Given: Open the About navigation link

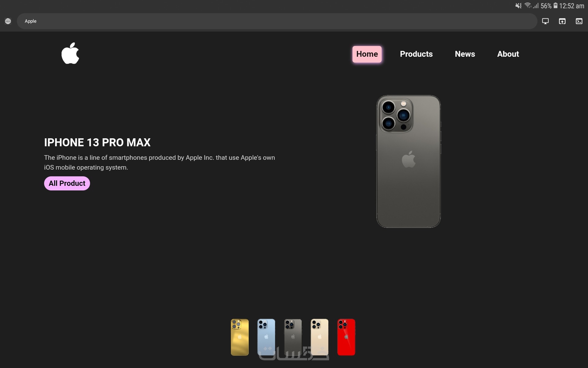Looking at the screenshot, I should 508,54.
